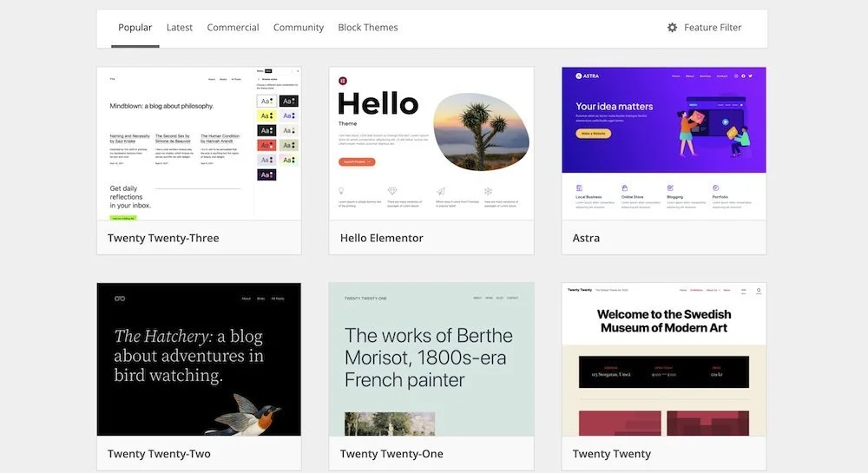Click the snowflake icon in Hello preview
Viewport: 868px width, 473px height.
[x=488, y=191]
